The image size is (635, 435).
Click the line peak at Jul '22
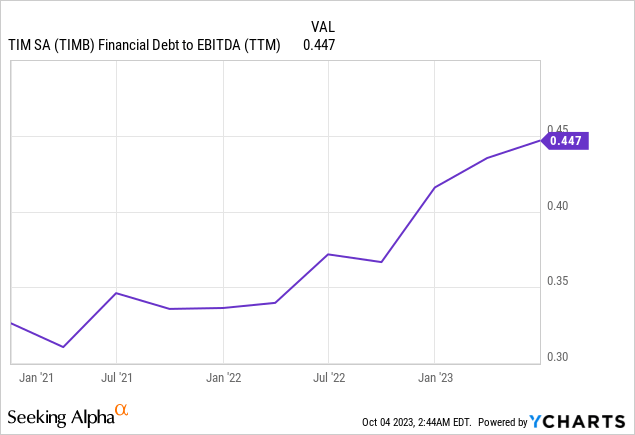[328, 254]
